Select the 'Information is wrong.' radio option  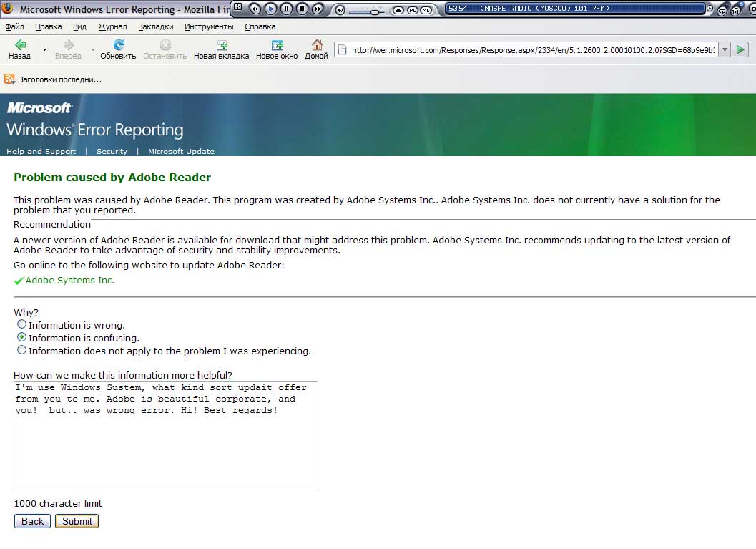pos(21,324)
